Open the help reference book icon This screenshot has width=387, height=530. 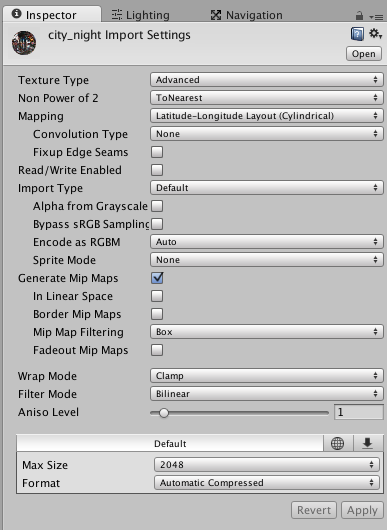point(357,34)
